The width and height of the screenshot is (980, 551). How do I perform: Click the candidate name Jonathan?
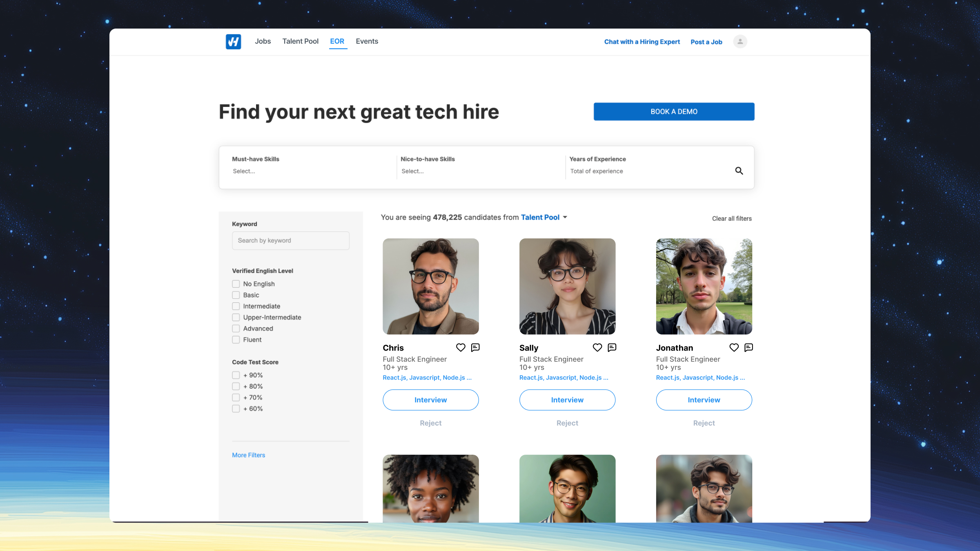[x=675, y=348]
